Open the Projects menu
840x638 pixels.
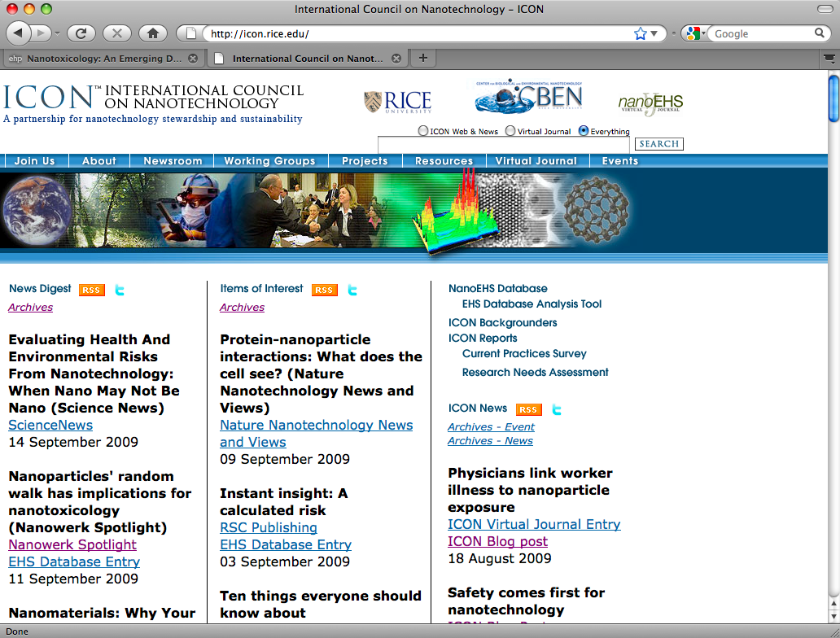pyautogui.click(x=365, y=160)
